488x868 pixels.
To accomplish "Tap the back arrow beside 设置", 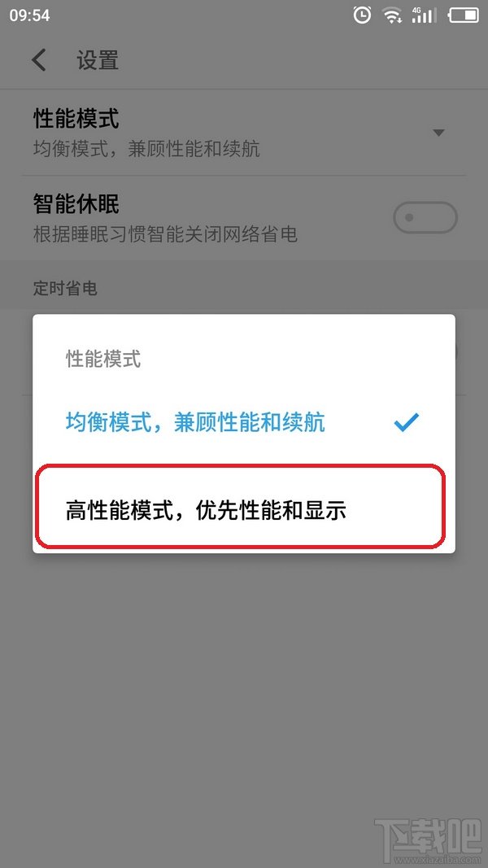I will pos(39,59).
